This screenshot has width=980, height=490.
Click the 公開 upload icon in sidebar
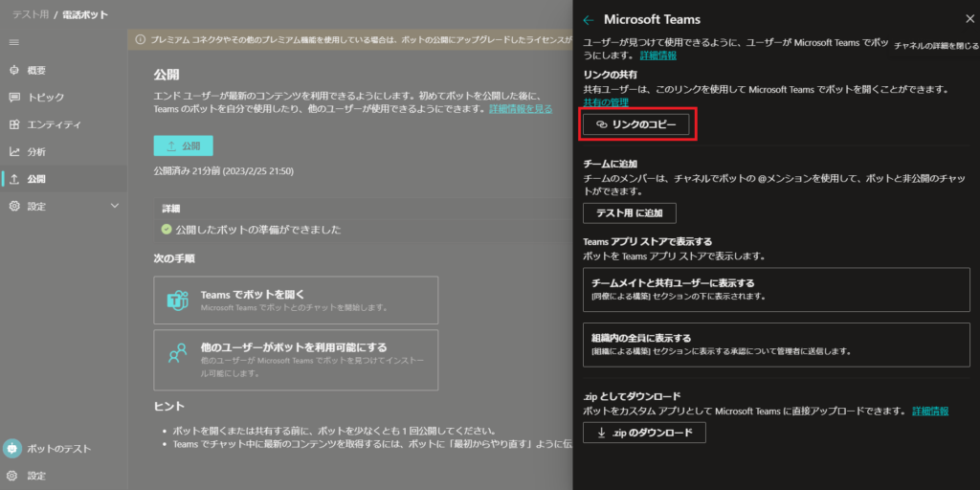click(14, 179)
